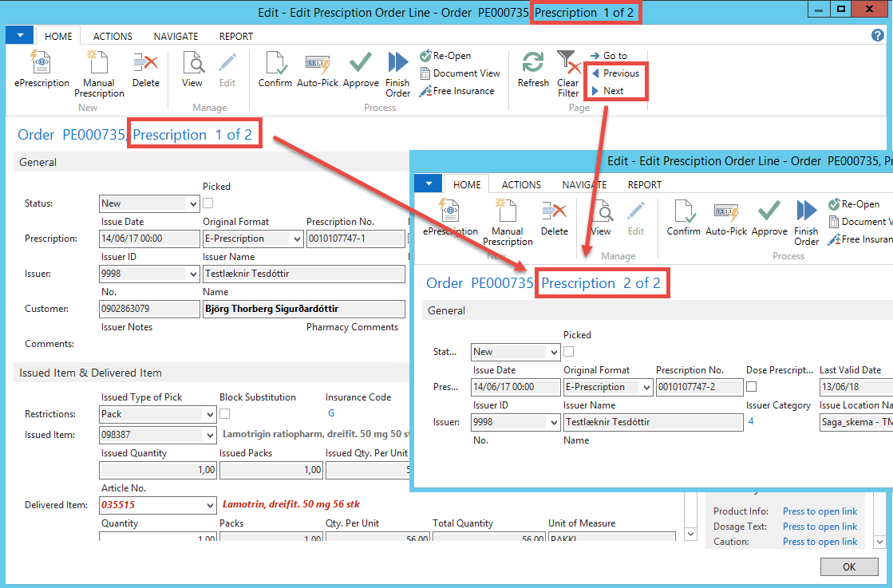The width and height of the screenshot is (893, 588).
Task: Switch to ACTIONS tab in the front window
Action: coord(521,184)
